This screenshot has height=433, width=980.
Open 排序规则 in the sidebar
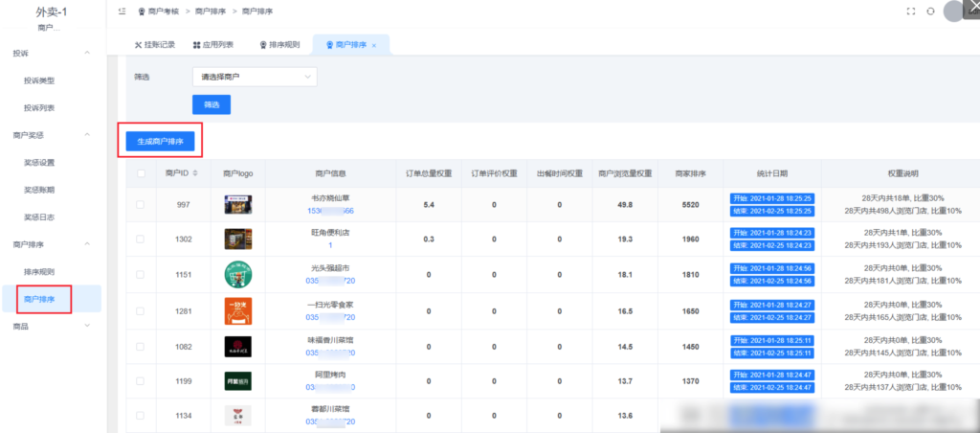pyautogui.click(x=39, y=272)
